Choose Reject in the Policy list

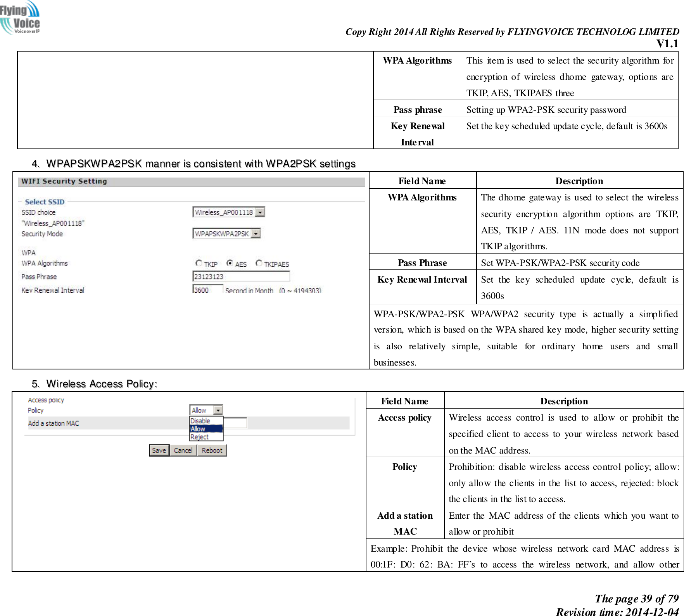pyautogui.click(x=206, y=437)
